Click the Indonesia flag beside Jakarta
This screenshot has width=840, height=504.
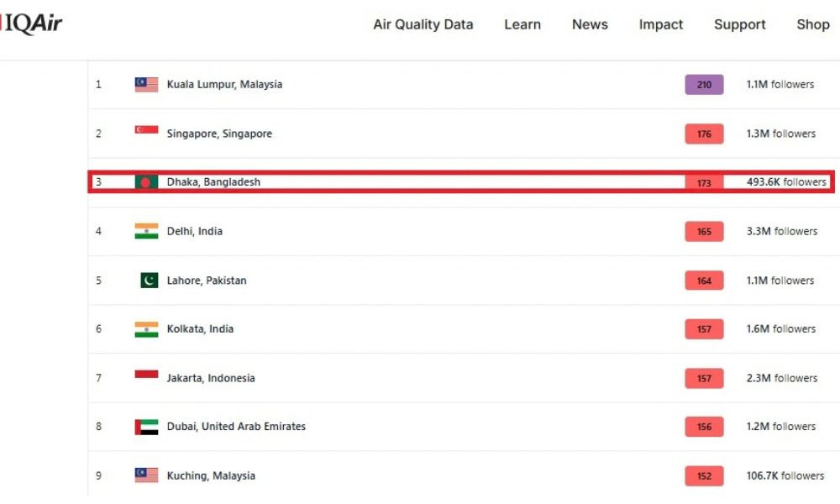point(146,374)
